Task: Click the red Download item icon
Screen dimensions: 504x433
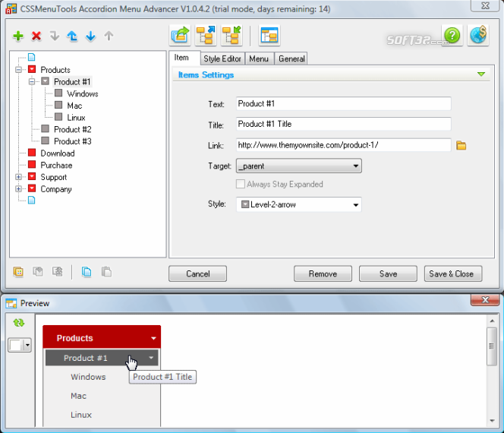Action: (32, 153)
